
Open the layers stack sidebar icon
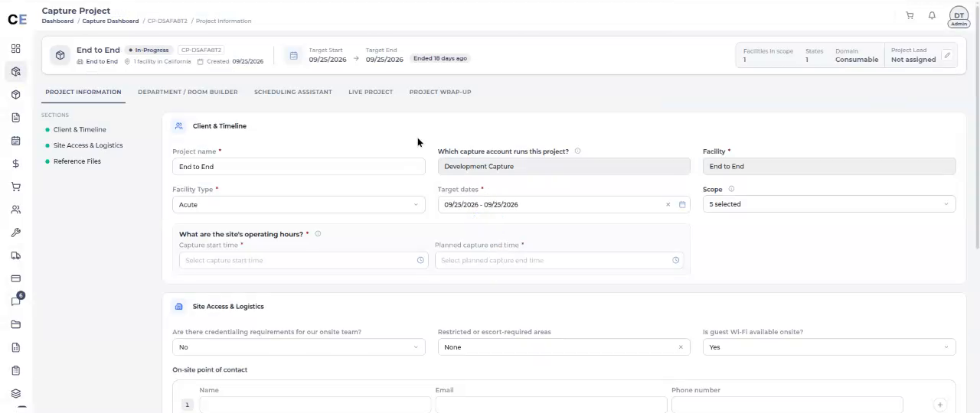pos(15,394)
